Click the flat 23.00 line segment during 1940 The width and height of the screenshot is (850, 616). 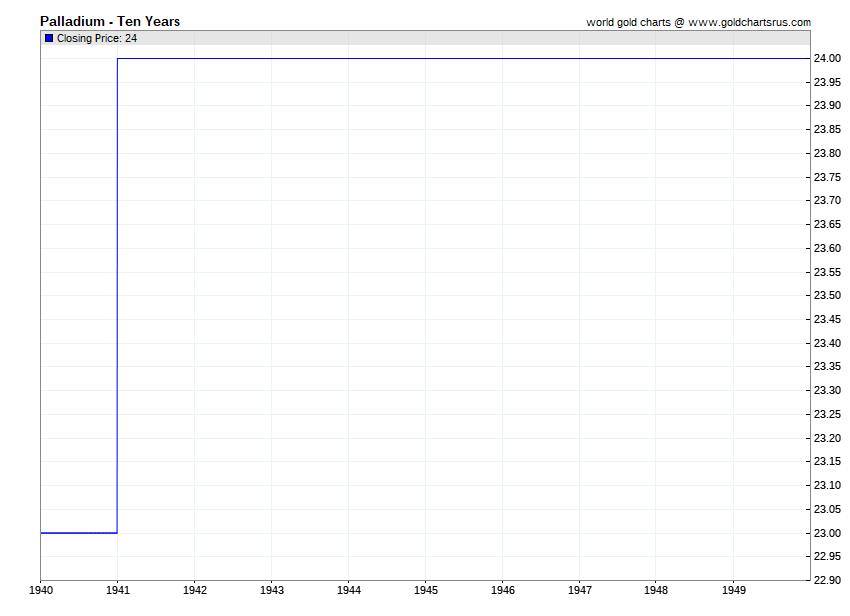pos(79,533)
